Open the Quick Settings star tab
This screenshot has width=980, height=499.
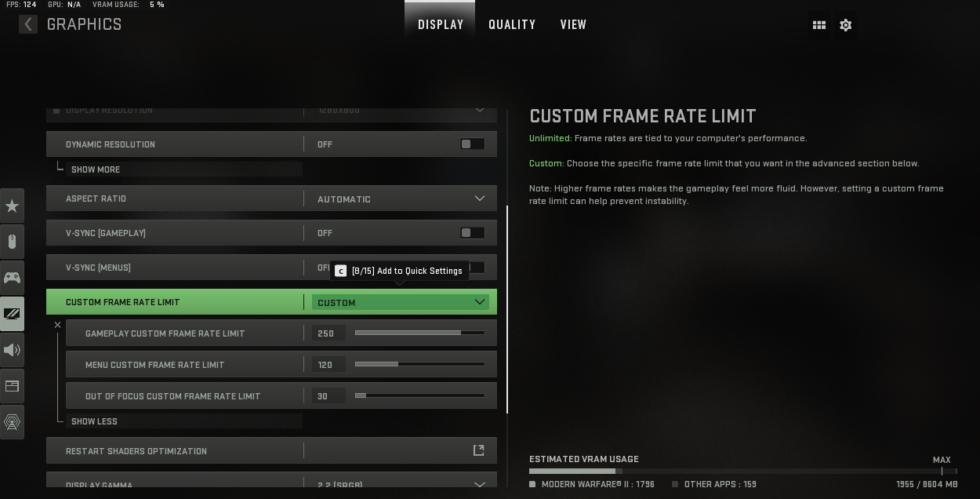[12, 206]
